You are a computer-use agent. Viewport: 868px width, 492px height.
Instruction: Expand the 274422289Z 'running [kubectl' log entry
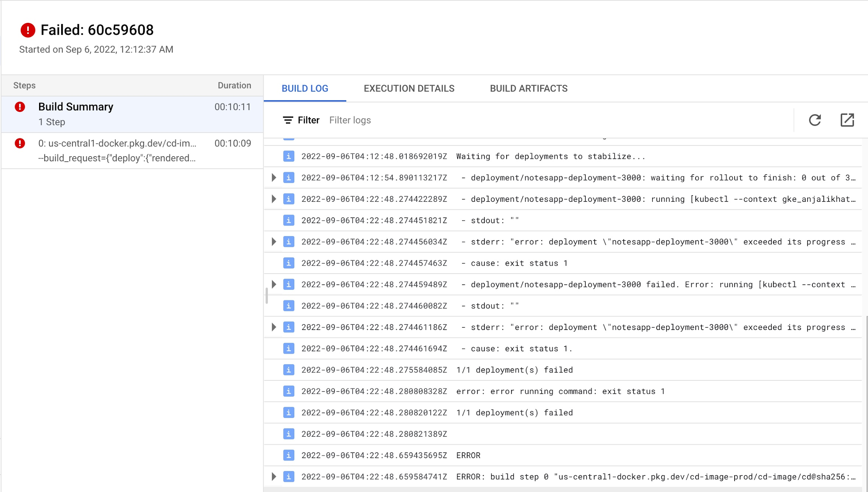(274, 199)
